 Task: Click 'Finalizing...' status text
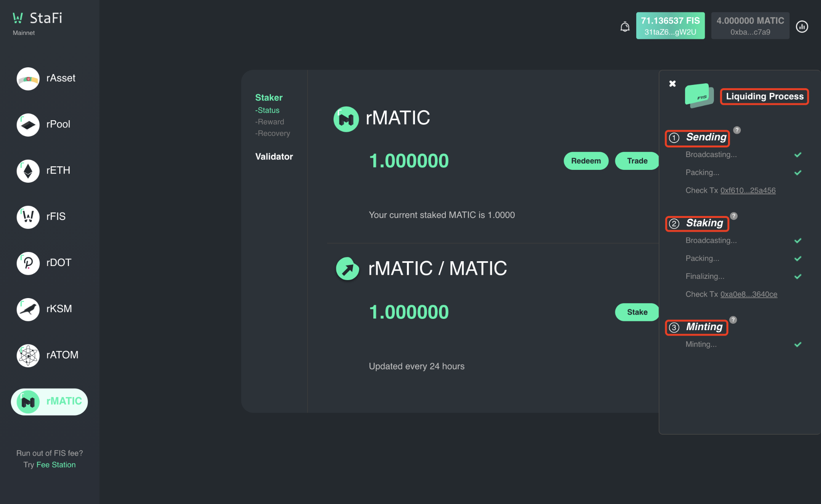pos(705,276)
